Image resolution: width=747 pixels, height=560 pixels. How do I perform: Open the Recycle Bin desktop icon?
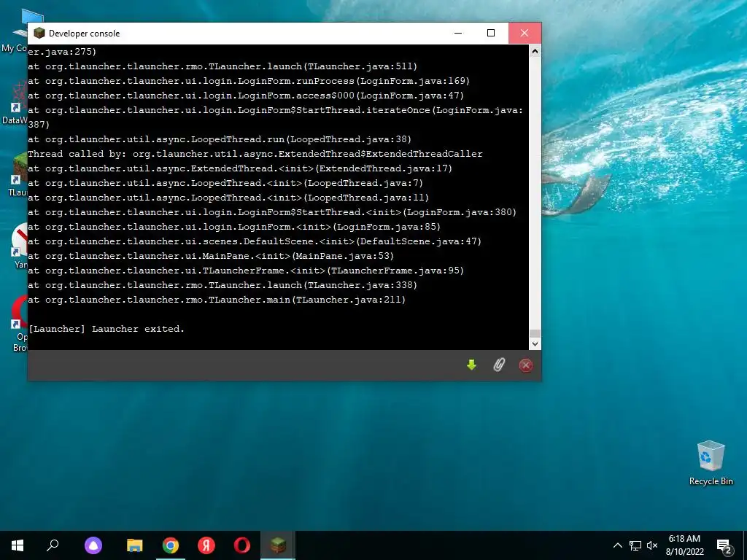711,463
